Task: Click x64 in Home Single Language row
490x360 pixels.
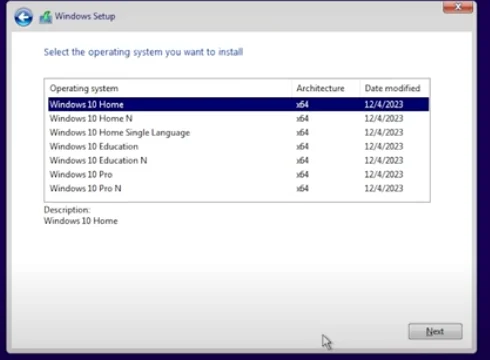Action: (x=302, y=132)
